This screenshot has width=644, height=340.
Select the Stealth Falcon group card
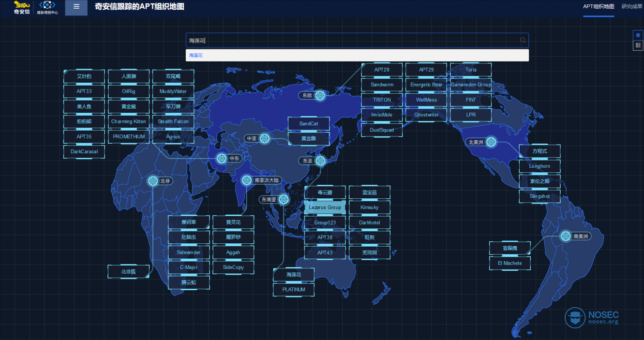173,121
